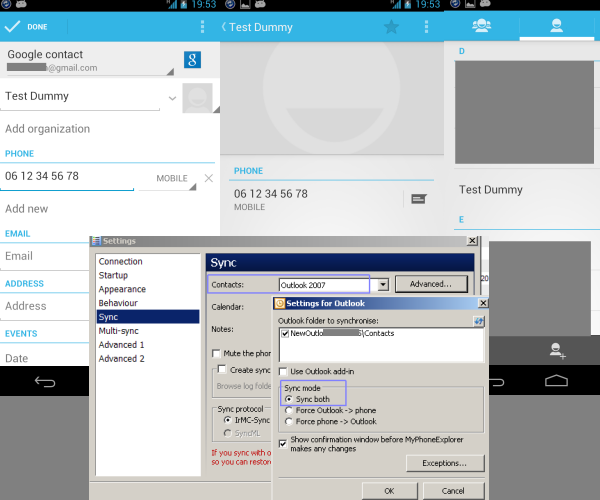Tap the Date field under Events
The width and height of the screenshot is (600, 500).
click(44, 358)
